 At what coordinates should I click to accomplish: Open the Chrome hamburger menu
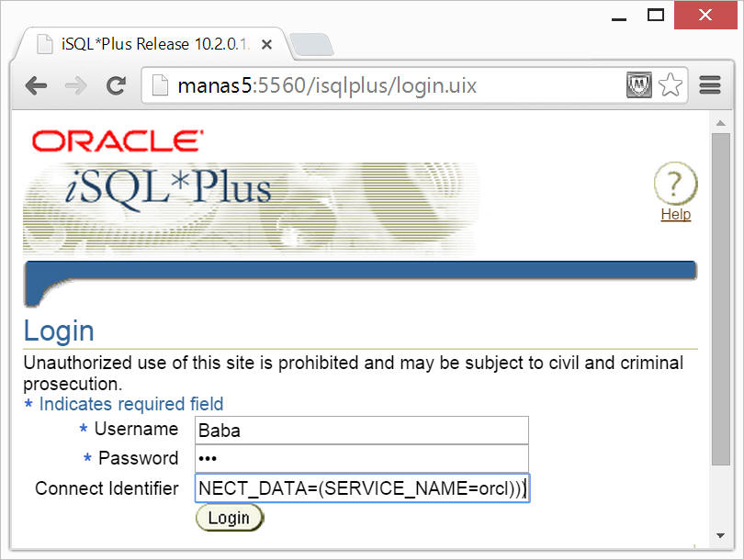pyautogui.click(x=710, y=86)
